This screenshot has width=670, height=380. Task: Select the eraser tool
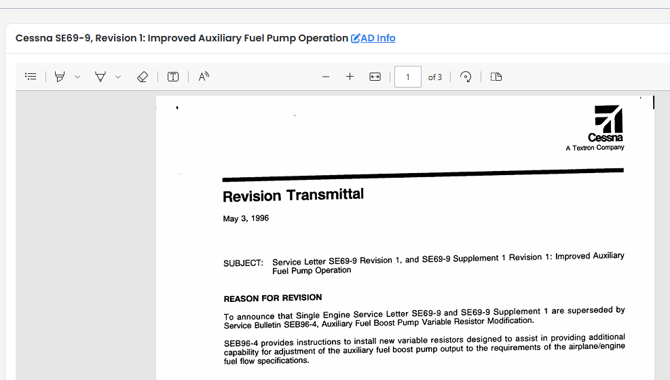142,77
